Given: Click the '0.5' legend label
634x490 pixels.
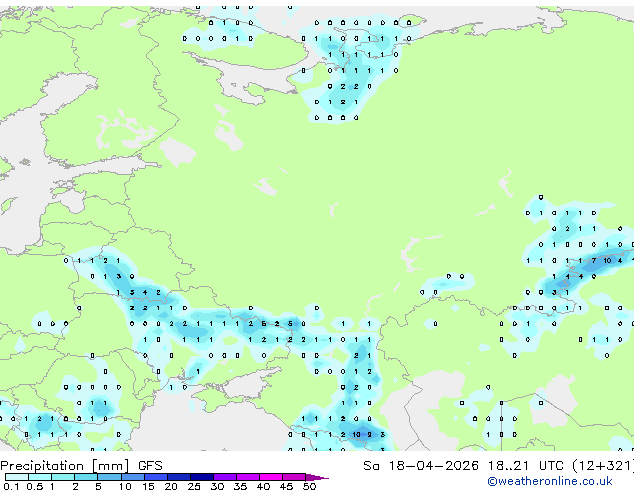Looking at the screenshot, I should pos(35,486).
